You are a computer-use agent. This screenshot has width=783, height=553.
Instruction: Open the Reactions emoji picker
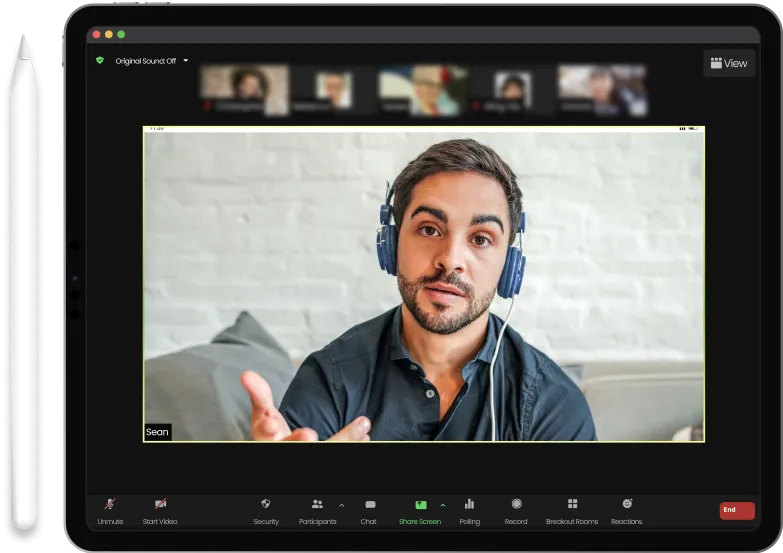pyautogui.click(x=627, y=505)
